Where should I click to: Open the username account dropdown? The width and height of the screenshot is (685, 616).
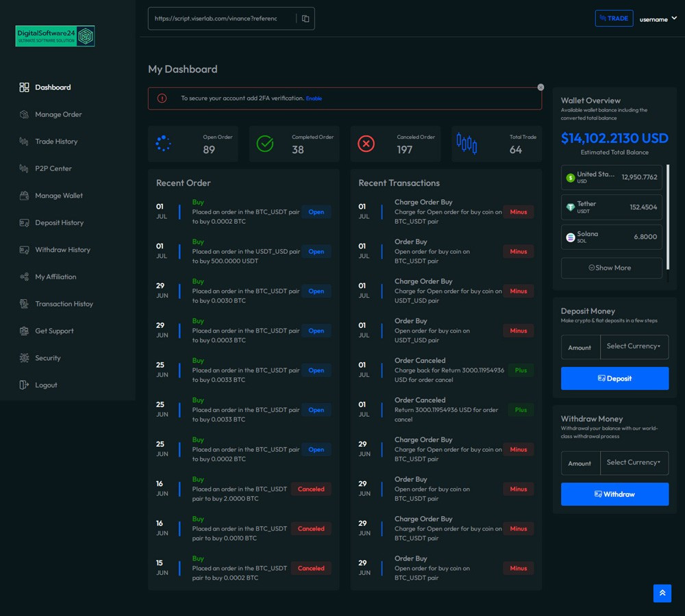point(658,19)
